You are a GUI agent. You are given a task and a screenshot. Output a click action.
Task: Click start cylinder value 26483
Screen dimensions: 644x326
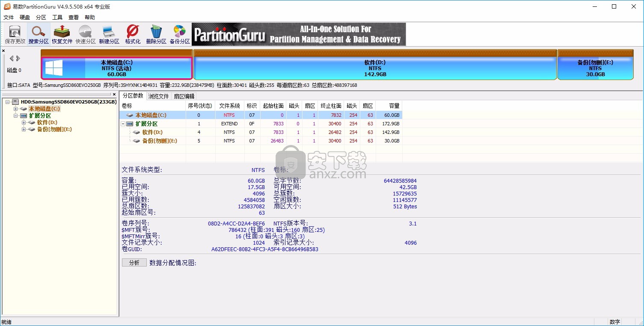pyautogui.click(x=277, y=141)
